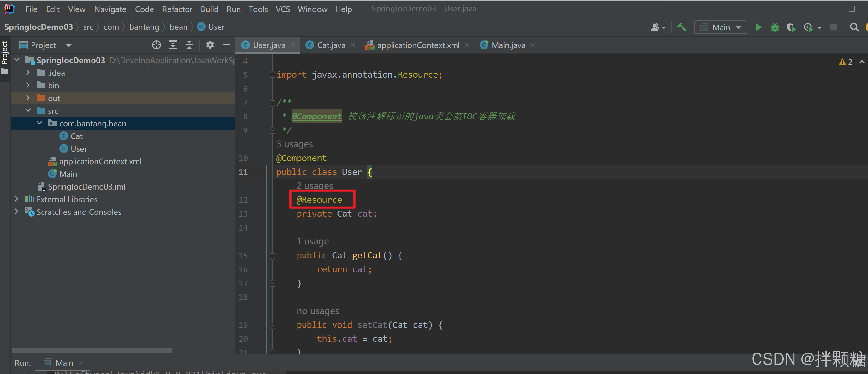This screenshot has height=374, width=868.
Task: Click the Search Everywhere magnifier icon
Action: (854, 27)
